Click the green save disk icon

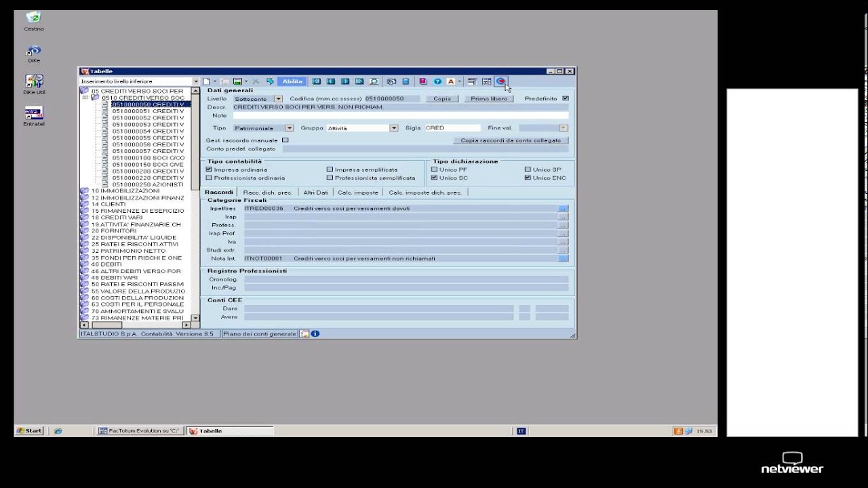(x=237, y=81)
